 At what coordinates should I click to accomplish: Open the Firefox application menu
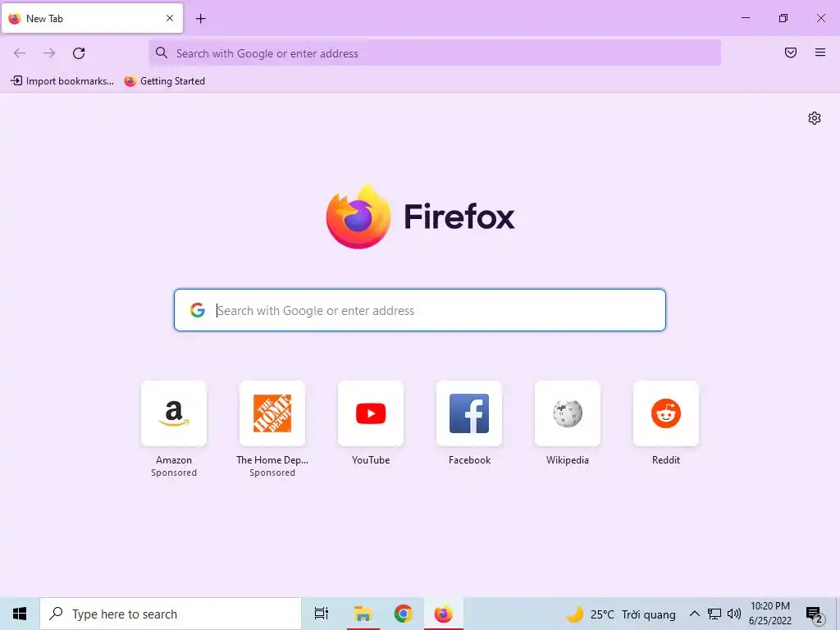point(820,52)
